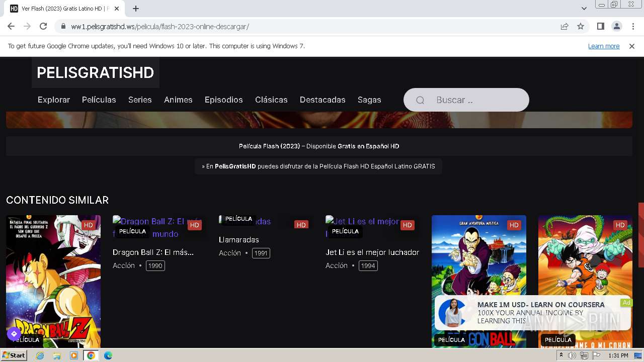
Task: View site security lock information
Action: click(63, 26)
